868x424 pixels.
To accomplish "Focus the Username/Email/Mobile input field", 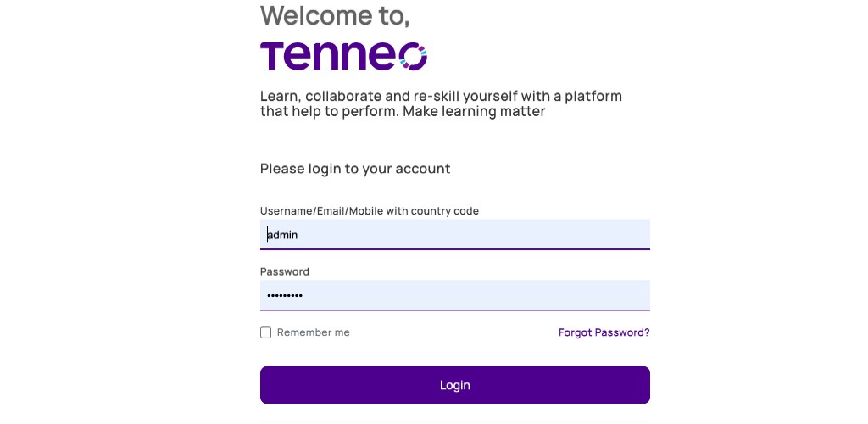I will [455, 235].
